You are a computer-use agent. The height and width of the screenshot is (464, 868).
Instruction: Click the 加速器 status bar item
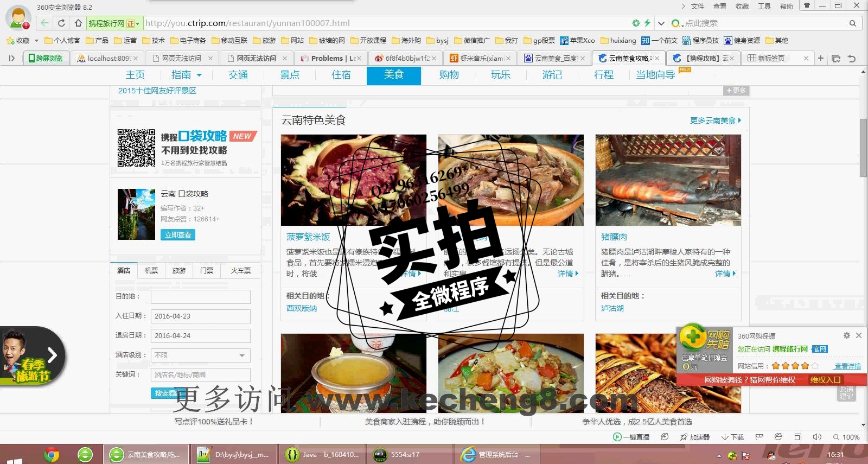coord(694,437)
